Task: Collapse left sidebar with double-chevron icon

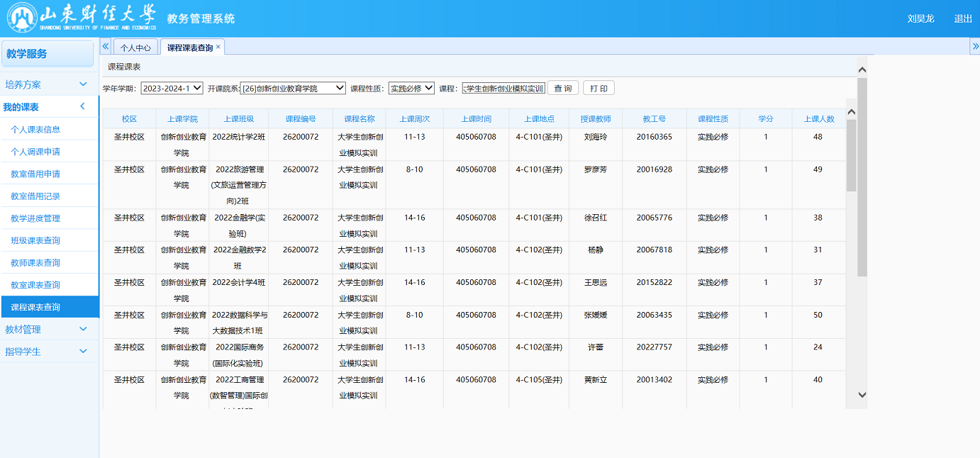Action: coord(106,47)
